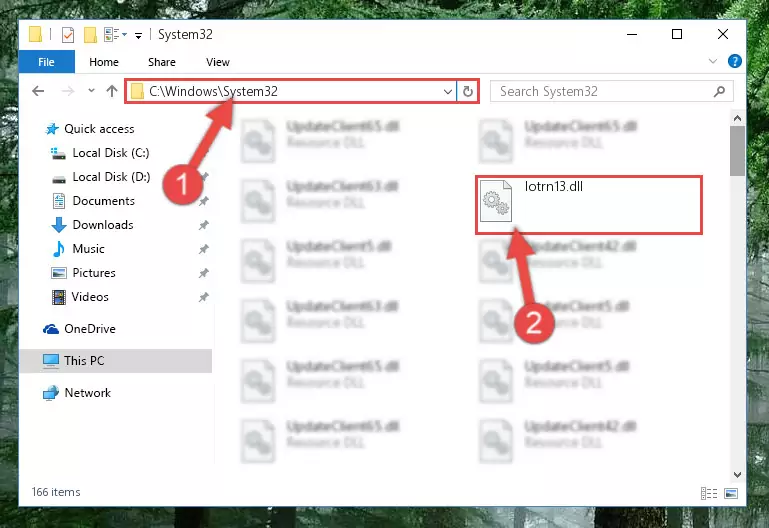Viewport: 769px width, 528px height.
Task: Click the pin icon next to Music
Action: click(204, 249)
